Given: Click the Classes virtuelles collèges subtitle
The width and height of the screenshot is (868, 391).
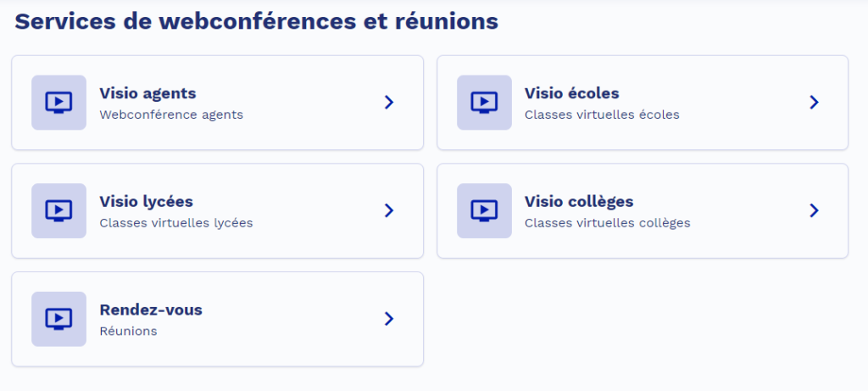Looking at the screenshot, I should (x=608, y=223).
